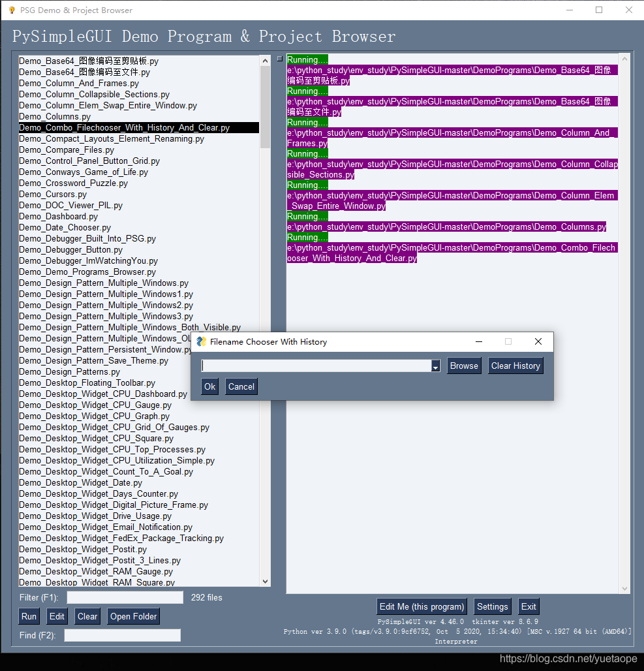Click the small sizer square beside output pane
The width and height of the screenshot is (644, 671).
pyautogui.click(x=280, y=59)
